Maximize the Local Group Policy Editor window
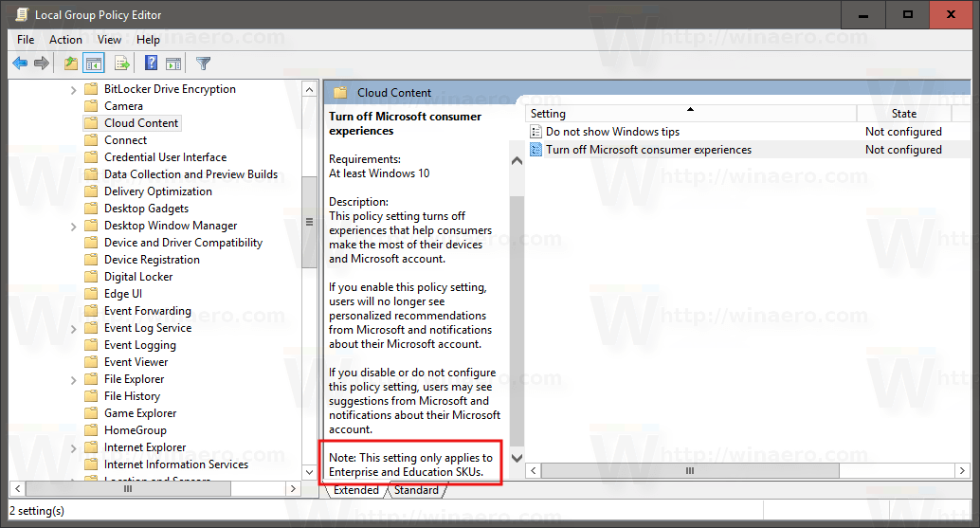Screen dimensions: 980x528 [x=908, y=14]
